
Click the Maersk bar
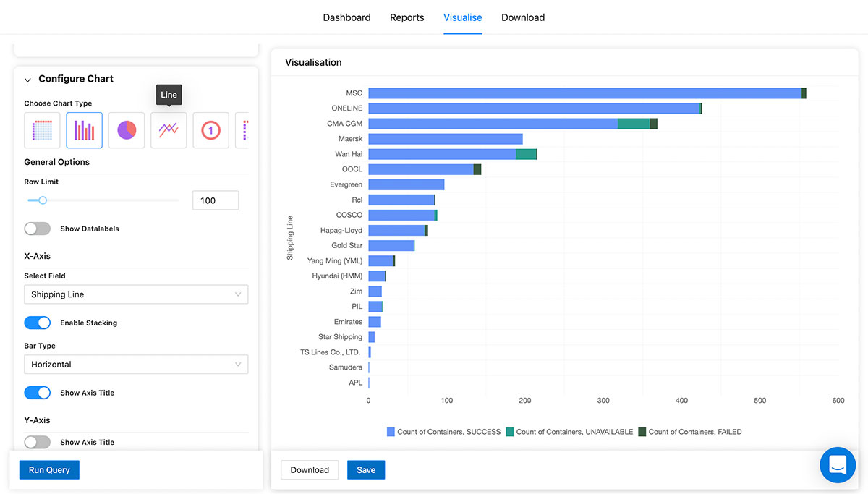point(446,139)
